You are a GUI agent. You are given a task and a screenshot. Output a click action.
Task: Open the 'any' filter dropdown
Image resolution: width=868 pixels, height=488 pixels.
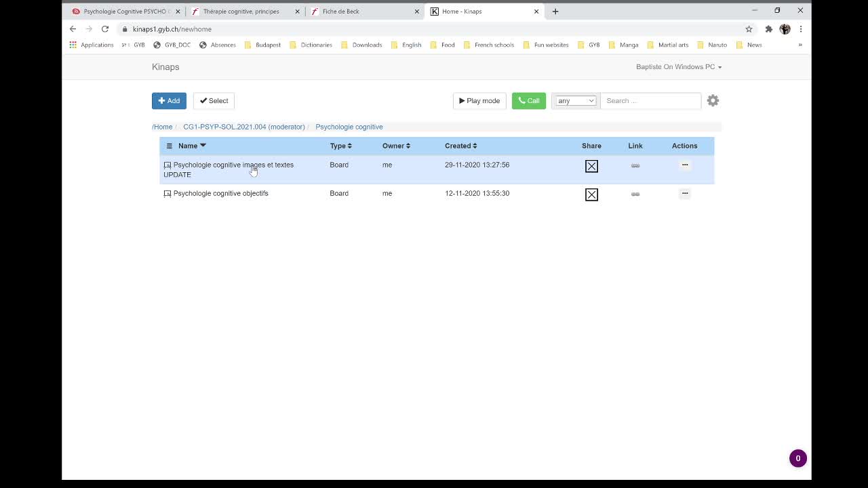pos(575,101)
